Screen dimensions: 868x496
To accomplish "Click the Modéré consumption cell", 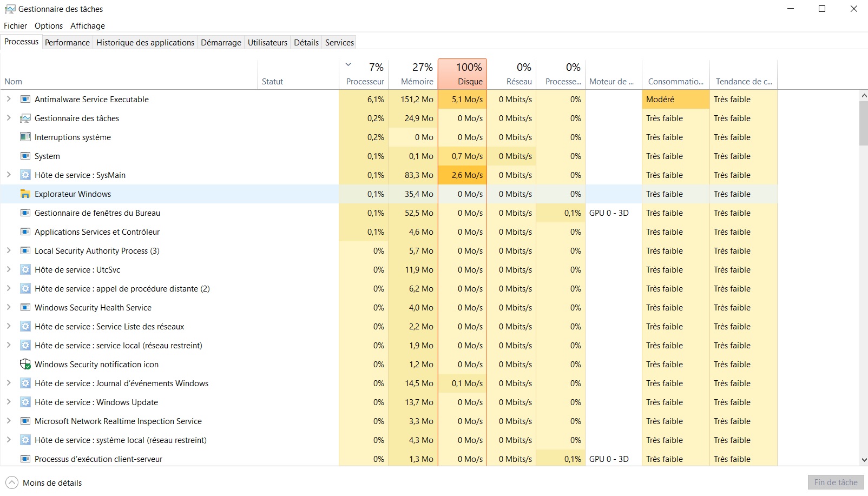I will [x=675, y=100].
